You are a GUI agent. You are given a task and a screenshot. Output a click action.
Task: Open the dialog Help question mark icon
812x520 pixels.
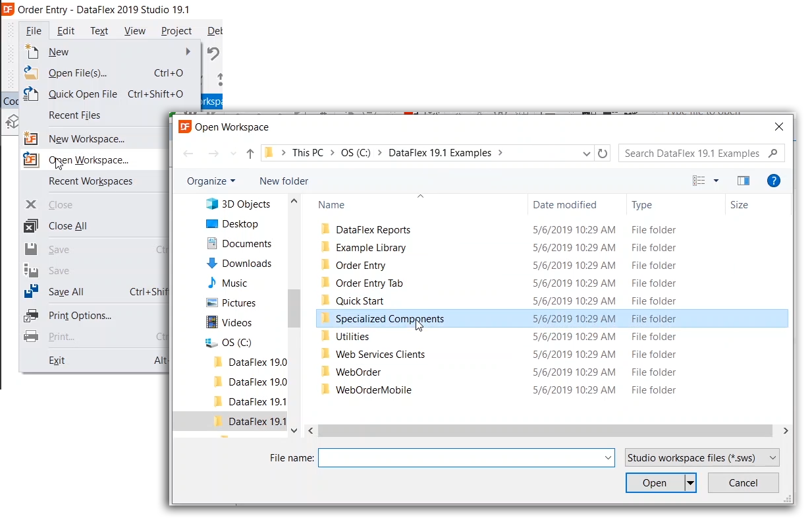coord(774,181)
